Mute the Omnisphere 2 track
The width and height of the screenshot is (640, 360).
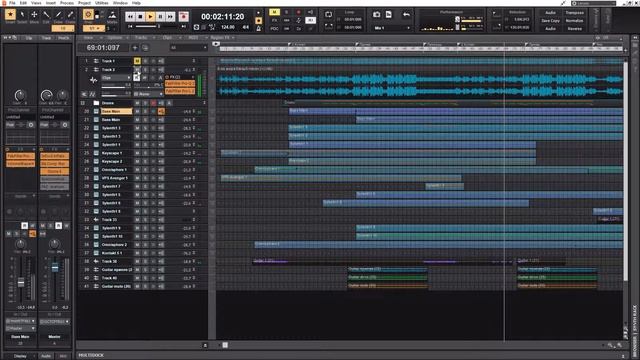tap(137, 244)
